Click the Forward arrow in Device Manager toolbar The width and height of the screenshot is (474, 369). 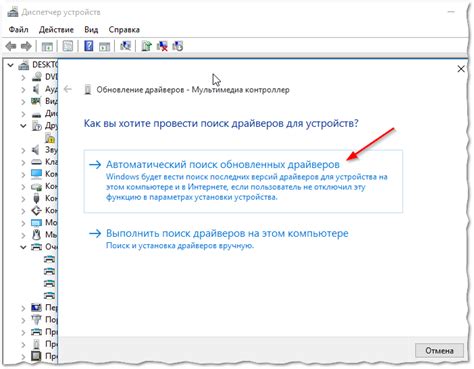(26, 46)
